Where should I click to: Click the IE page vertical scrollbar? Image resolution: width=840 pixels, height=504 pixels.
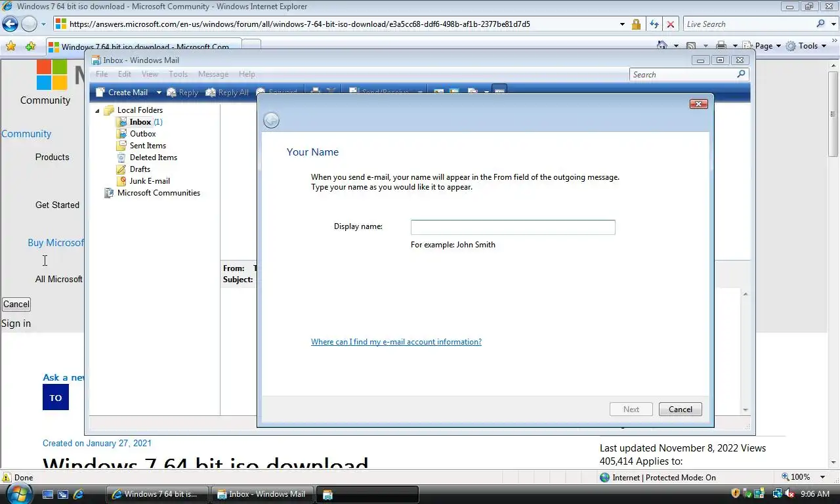[833, 262]
